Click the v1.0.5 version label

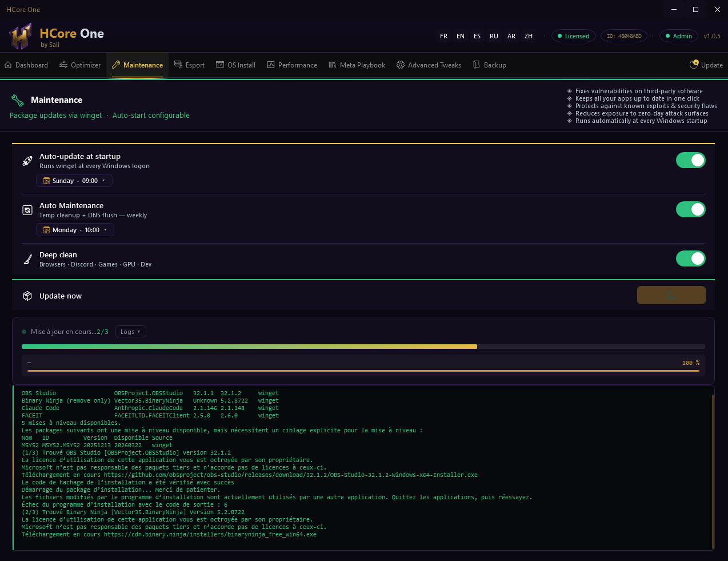(712, 36)
